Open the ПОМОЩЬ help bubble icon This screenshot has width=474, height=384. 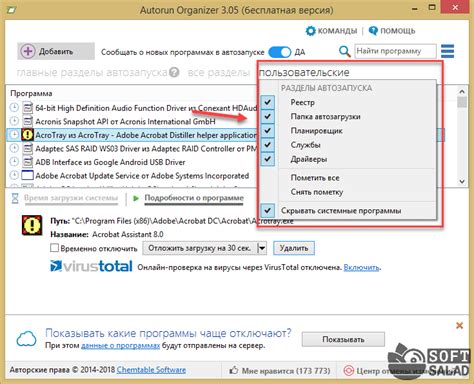[x=373, y=31]
